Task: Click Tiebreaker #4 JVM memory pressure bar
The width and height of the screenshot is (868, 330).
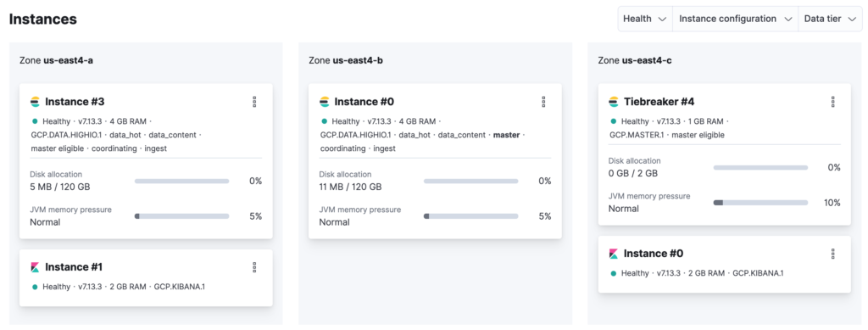Action: click(760, 203)
